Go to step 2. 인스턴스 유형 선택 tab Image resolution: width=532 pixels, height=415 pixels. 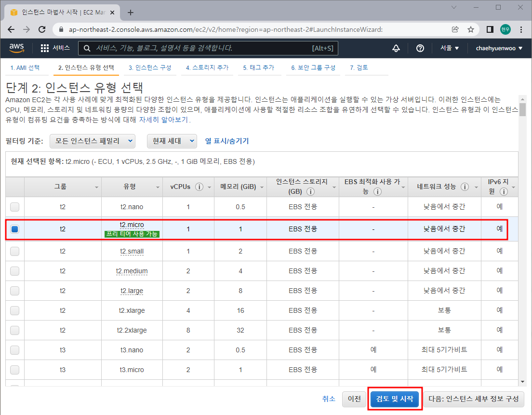tap(86, 67)
